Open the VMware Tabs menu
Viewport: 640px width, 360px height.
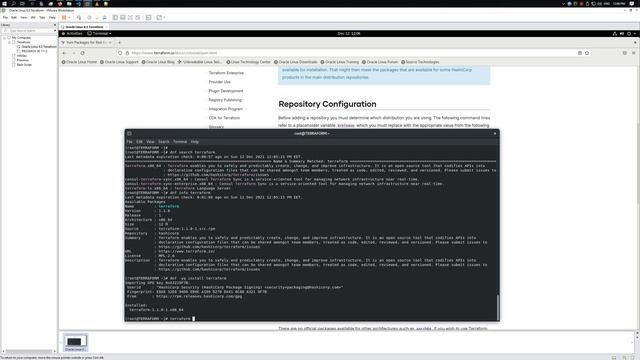(x=42, y=18)
